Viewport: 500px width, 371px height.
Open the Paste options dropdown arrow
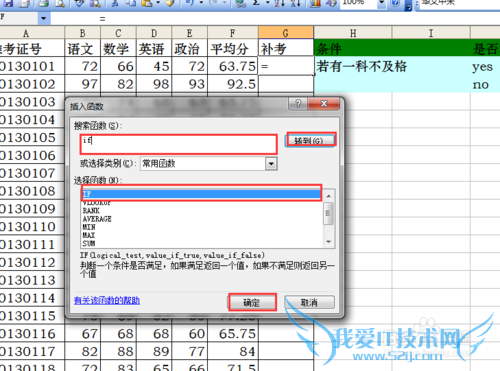click(158, 3)
